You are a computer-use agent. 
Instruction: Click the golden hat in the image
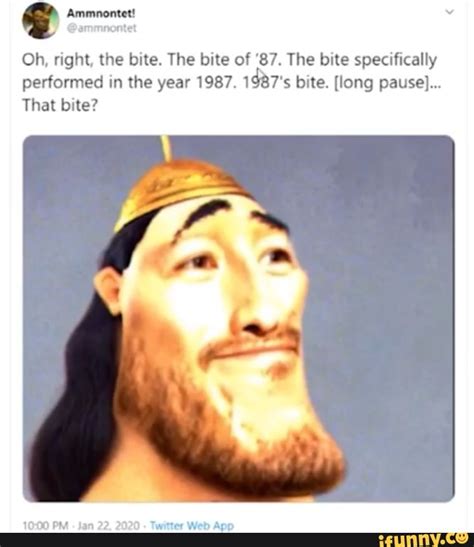pyautogui.click(x=179, y=188)
